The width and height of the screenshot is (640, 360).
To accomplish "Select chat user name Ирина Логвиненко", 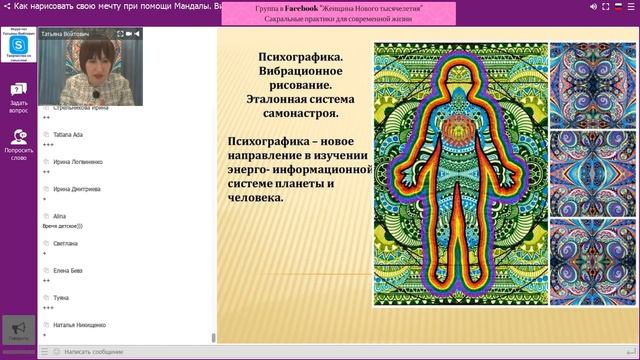I will pyautogui.click(x=78, y=162).
